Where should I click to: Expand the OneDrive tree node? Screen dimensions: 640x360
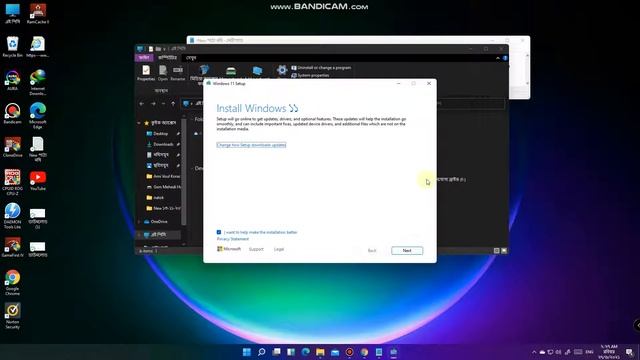pyautogui.click(x=139, y=222)
